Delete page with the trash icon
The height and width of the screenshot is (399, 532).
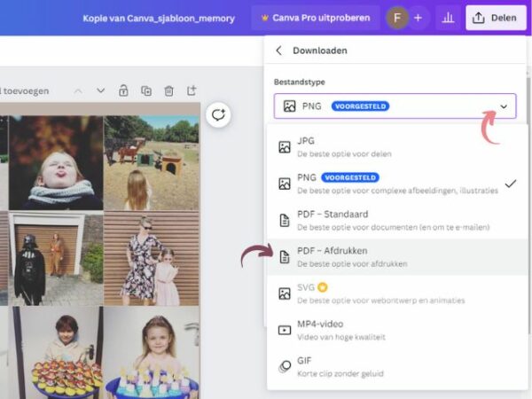pyautogui.click(x=168, y=90)
